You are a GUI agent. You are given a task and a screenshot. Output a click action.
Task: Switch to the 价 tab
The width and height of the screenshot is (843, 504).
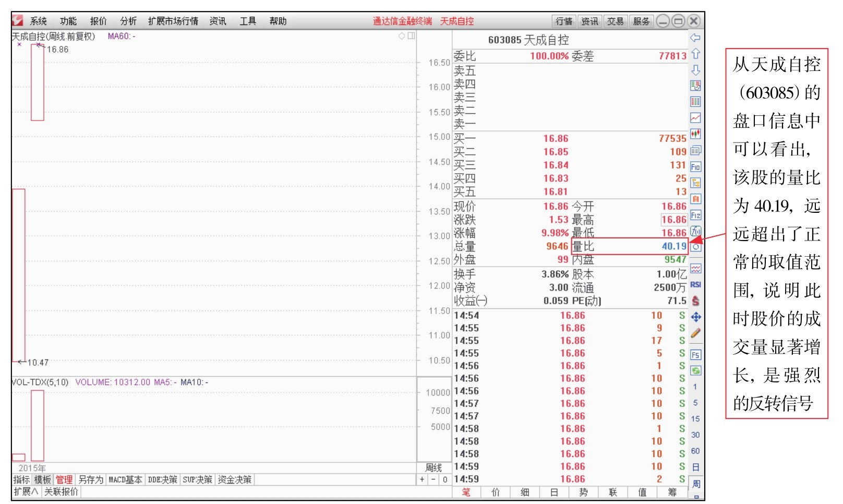[x=496, y=492]
